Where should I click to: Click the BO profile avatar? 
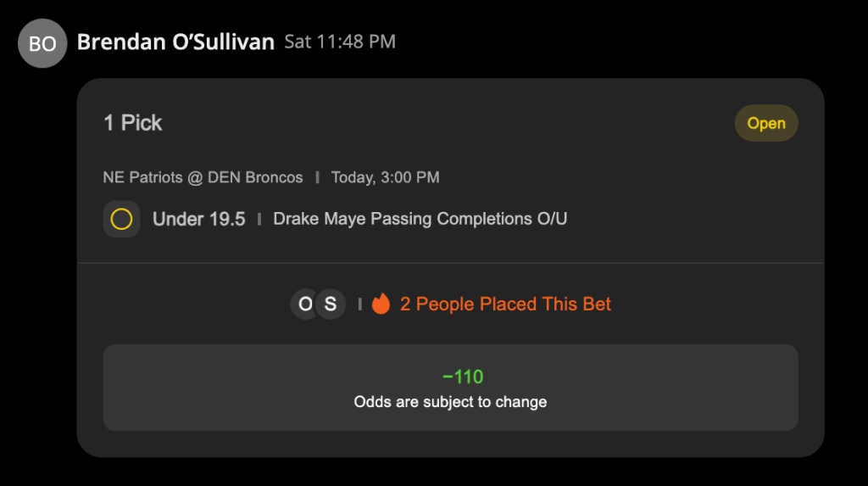click(42, 43)
